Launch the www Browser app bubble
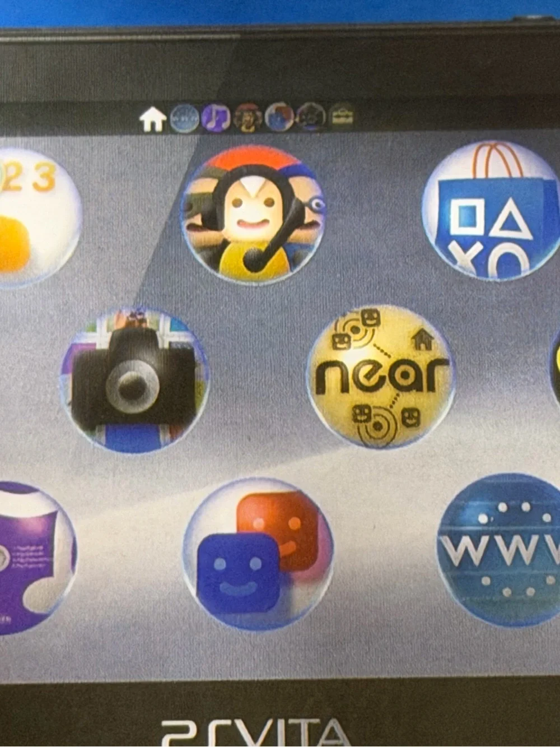The width and height of the screenshot is (560, 747). click(x=499, y=549)
